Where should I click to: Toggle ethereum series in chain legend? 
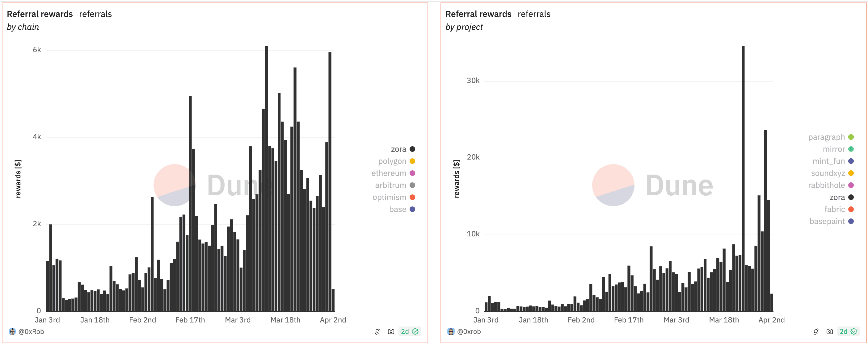[393, 173]
